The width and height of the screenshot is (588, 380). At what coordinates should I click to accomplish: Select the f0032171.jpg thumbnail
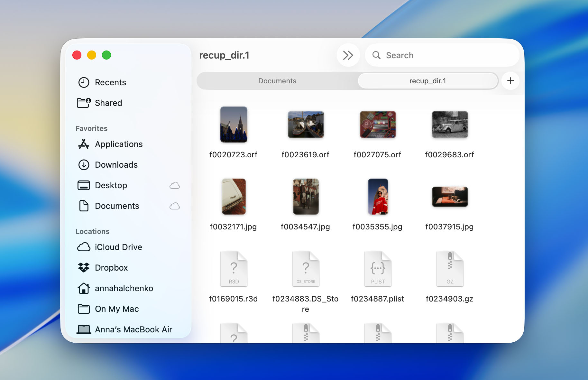tap(234, 197)
